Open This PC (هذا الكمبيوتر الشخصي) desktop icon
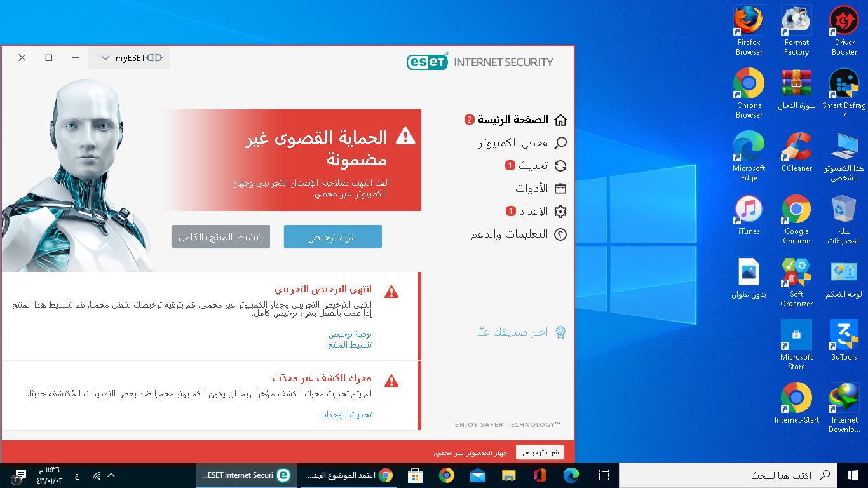 pyautogui.click(x=844, y=156)
